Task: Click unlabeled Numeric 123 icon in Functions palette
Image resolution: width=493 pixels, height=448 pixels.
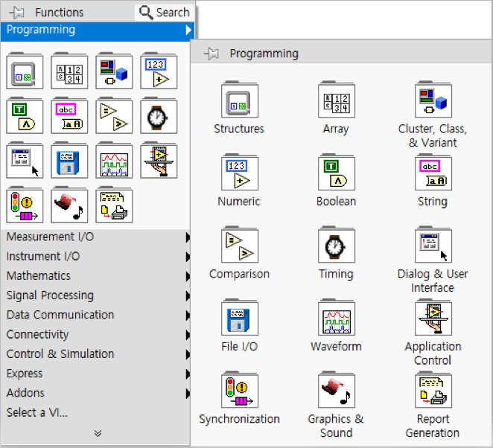Action: point(159,71)
